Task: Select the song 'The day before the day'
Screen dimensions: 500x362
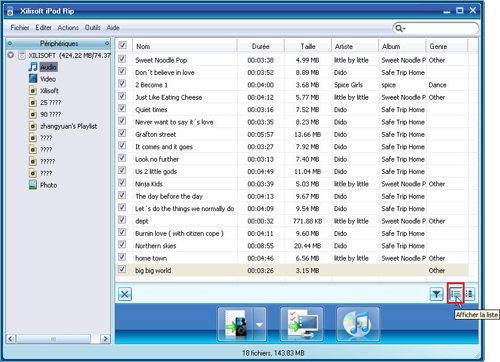Action: pyautogui.click(x=169, y=196)
